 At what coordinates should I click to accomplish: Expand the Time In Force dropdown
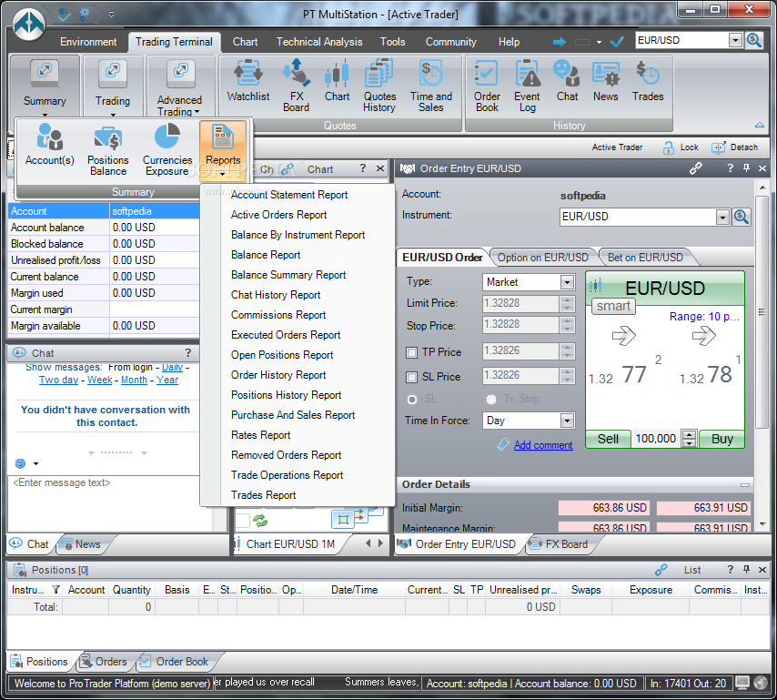567,421
